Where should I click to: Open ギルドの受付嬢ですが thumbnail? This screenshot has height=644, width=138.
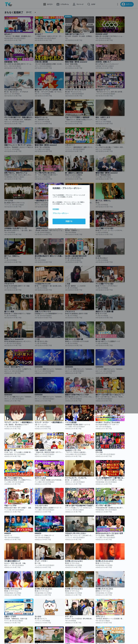click(x=19, y=108)
